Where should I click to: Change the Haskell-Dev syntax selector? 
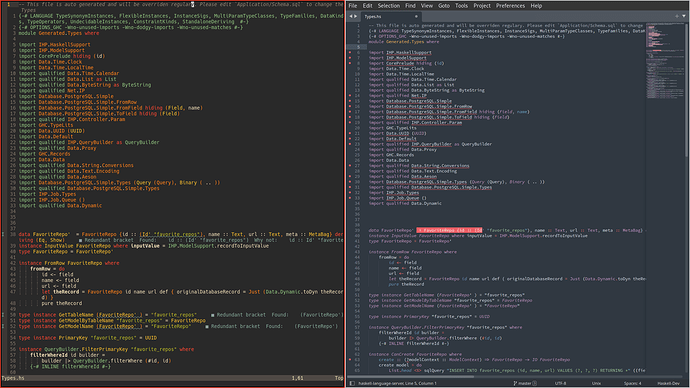pyautogui.click(x=669, y=383)
